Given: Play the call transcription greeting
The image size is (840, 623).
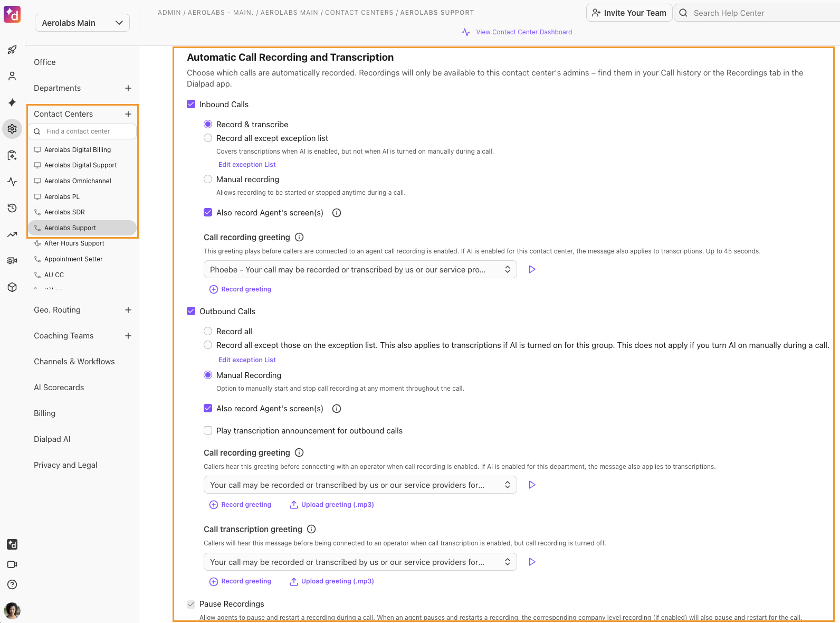Looking at the screenshot, I should (x=532, y=562).
